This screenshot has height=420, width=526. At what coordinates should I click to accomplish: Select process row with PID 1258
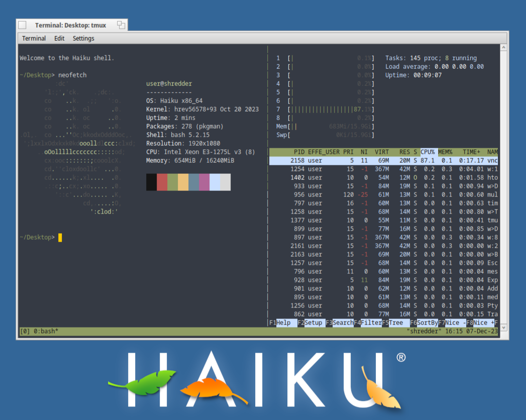tap(383, 212)
